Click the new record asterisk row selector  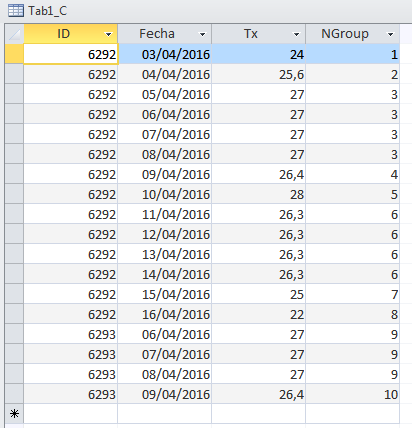14,414
